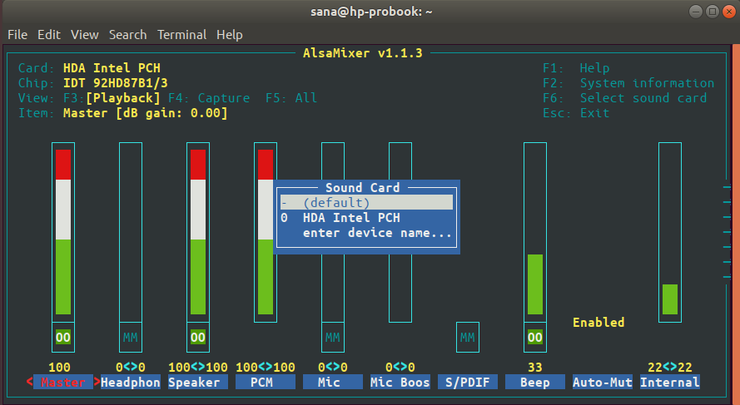The width and height of the screenshot is (740, 405).
Task: Open the View menu
Action: 84,35
